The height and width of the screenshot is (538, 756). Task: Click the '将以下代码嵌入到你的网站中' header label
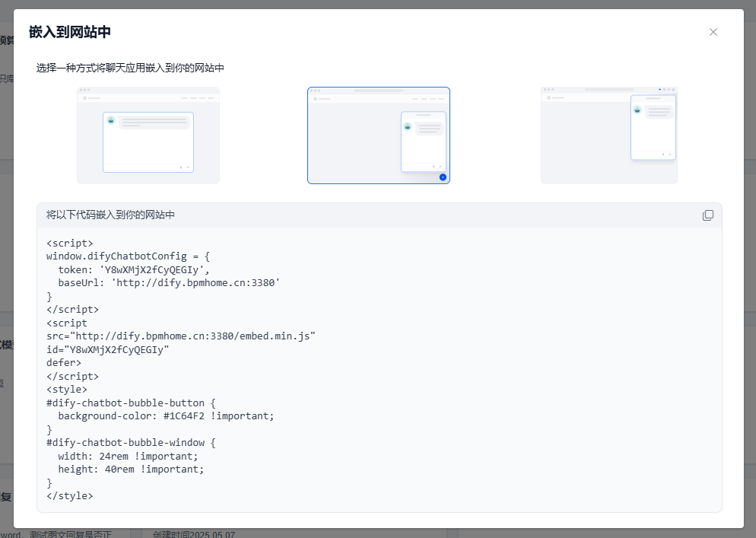point(110,215)
